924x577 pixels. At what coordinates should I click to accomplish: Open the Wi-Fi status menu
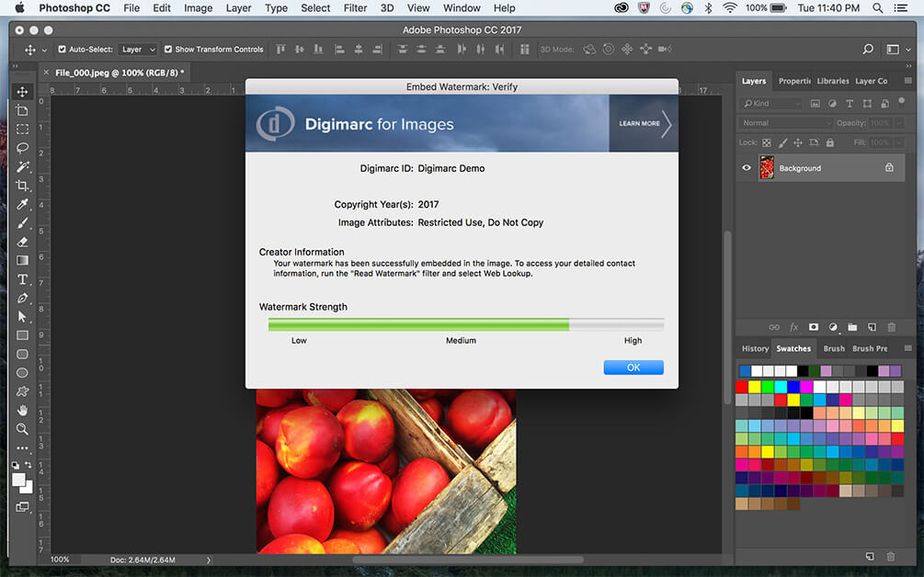point(729,8)
